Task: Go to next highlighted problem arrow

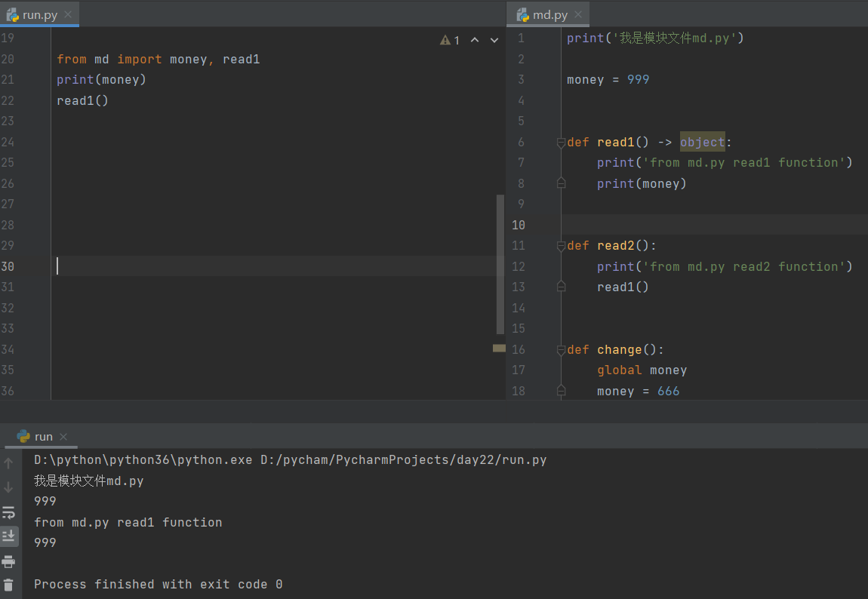Action: (x=494, y=40)
